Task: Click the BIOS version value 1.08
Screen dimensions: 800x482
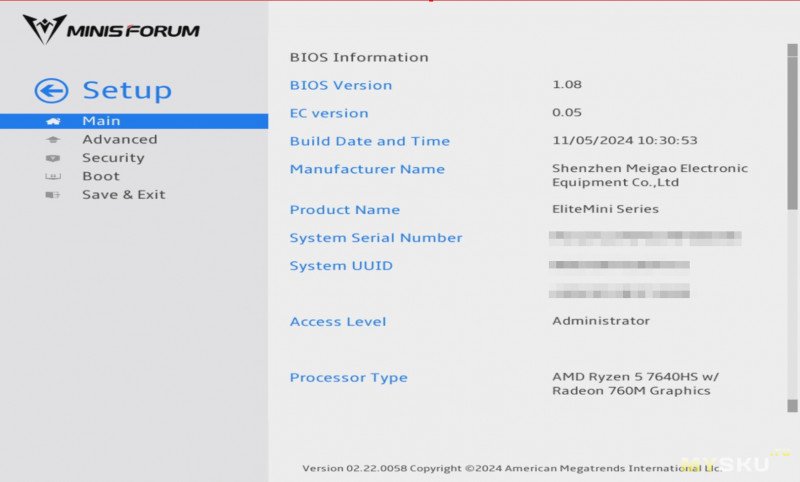Action: (567, 85)
